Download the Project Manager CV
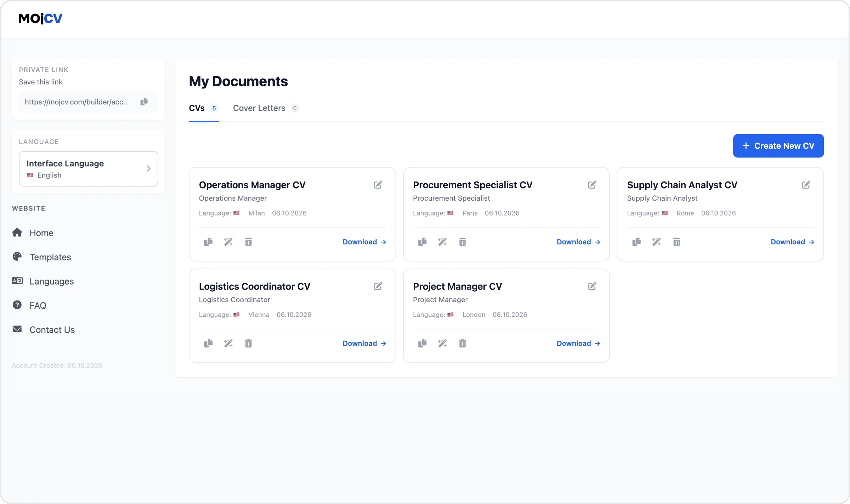 [x=578, y=343]
